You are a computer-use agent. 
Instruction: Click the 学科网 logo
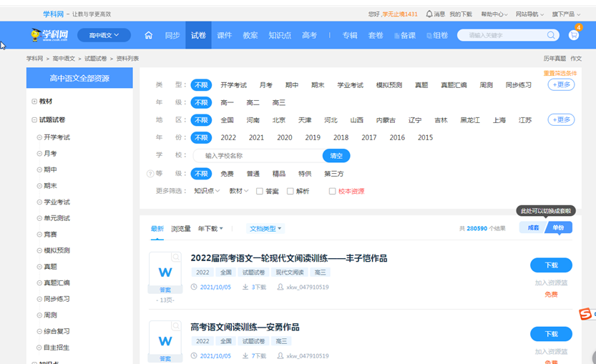(x=49, y=35)
